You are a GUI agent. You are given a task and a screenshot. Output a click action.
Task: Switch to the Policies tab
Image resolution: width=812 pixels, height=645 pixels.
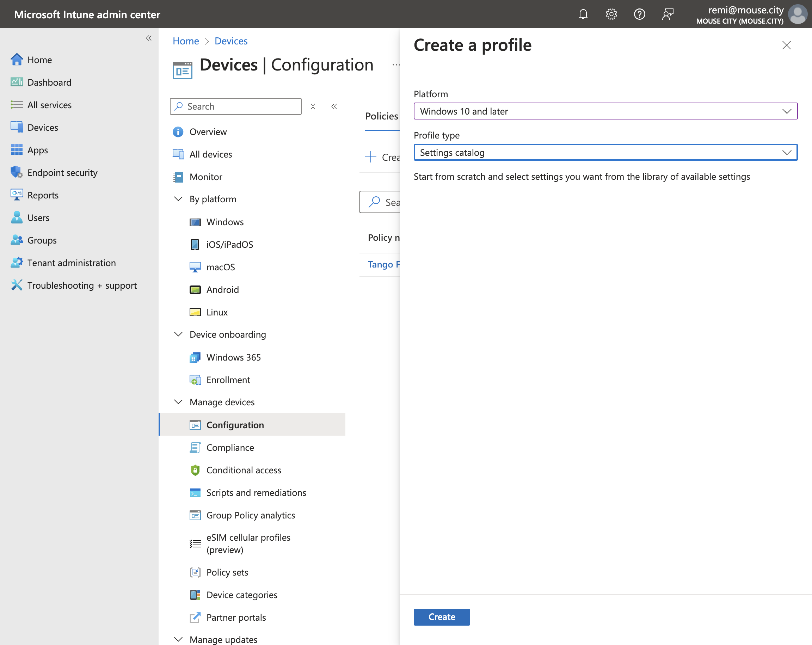(381, 116)
